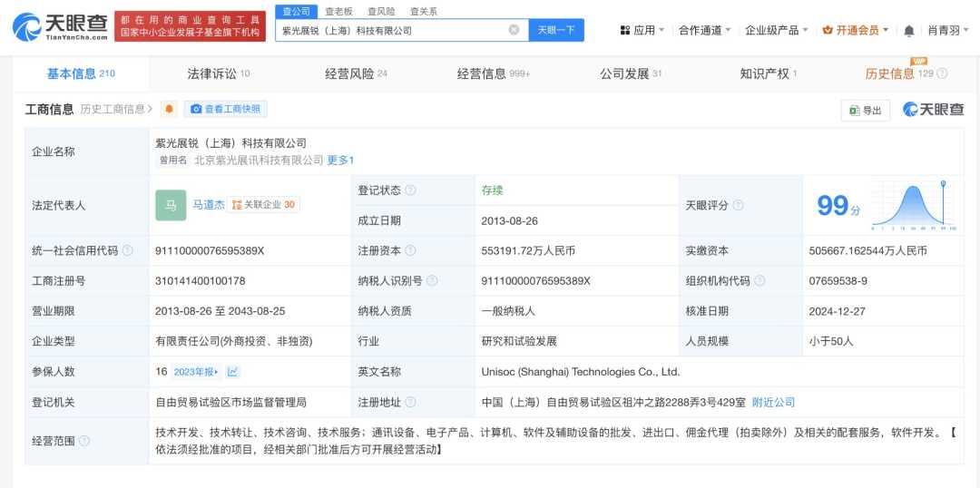Viewport: 980px width, 488px height.
Task: Open notifications via the bell icon
Action: (x=908, y=31)
